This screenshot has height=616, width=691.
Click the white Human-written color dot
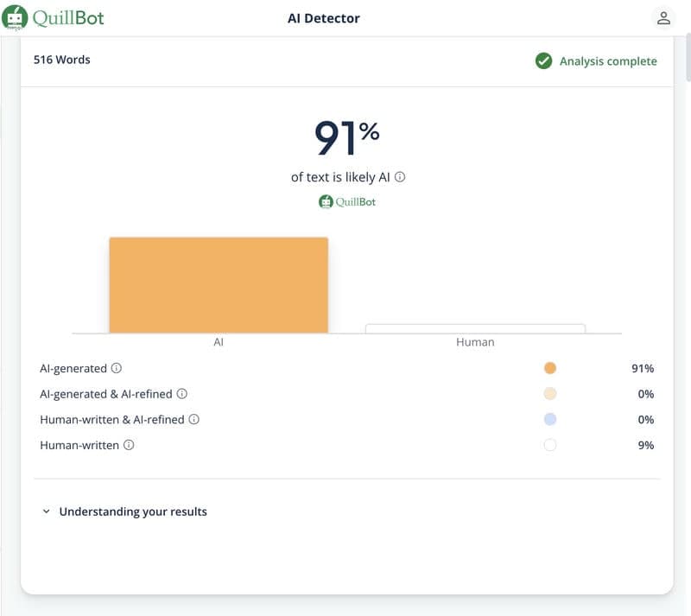550,446
